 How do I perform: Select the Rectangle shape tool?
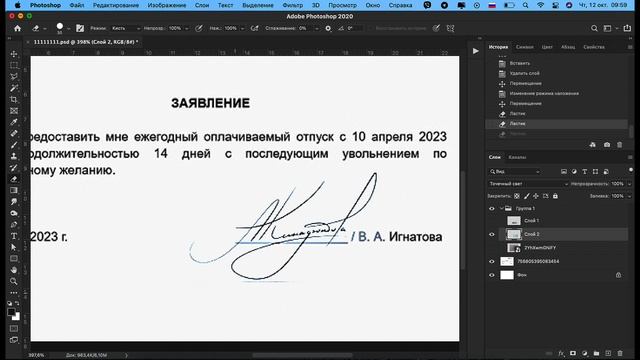(x=14, y=259)
